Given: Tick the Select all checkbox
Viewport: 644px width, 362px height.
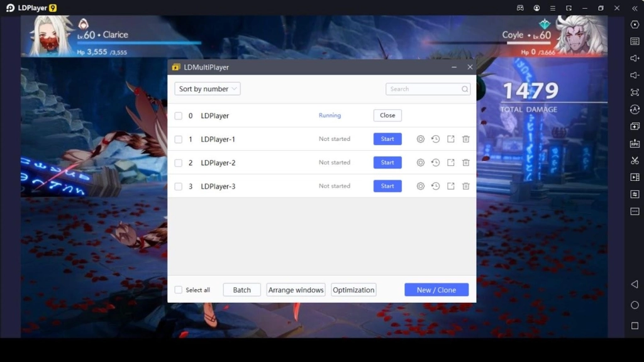Looking at the screenshot, I should [178, 290].
